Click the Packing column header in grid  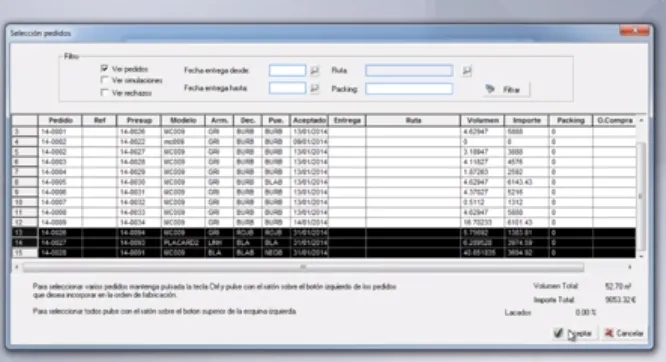[570, 120]
